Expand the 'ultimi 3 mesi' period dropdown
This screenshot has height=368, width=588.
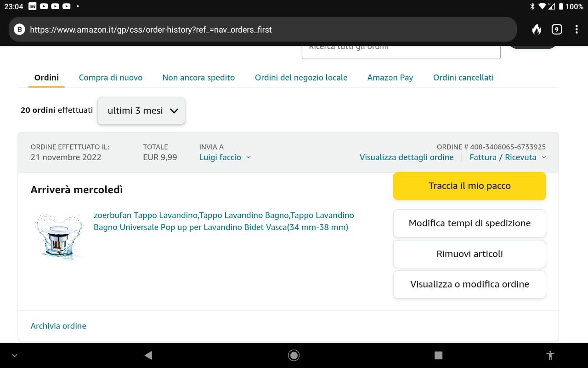click(x=141, y=111)
